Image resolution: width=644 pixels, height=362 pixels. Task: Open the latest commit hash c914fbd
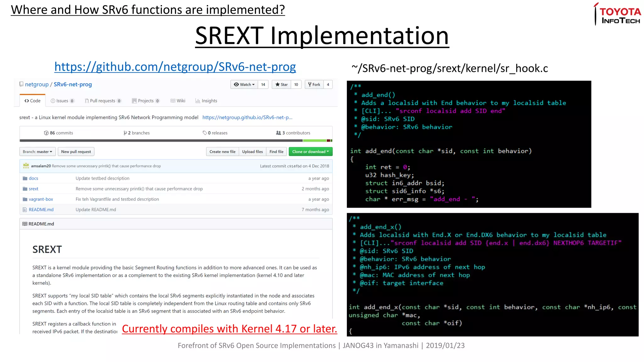[294, 166]
